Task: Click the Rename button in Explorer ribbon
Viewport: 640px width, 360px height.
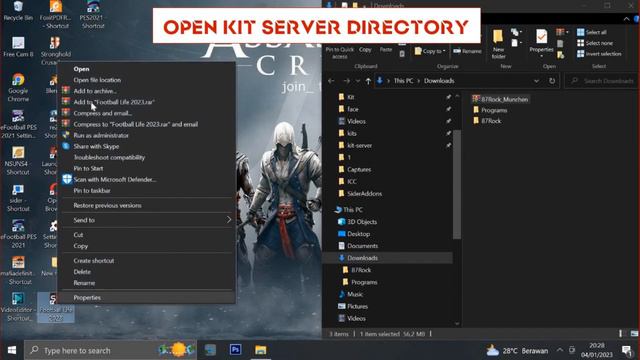Action: pos(467,51)
